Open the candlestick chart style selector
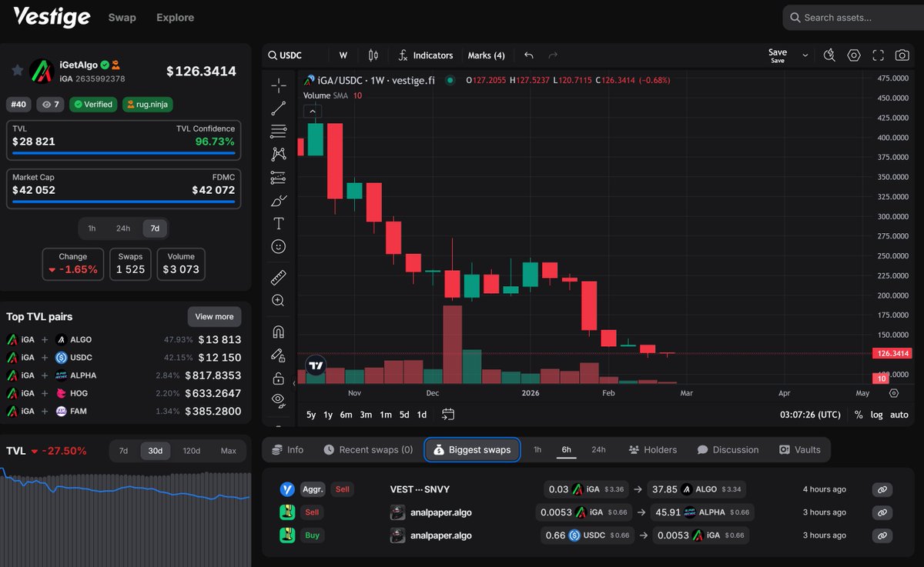The width and height of the screenshot is (924, 567). point(373,55)
